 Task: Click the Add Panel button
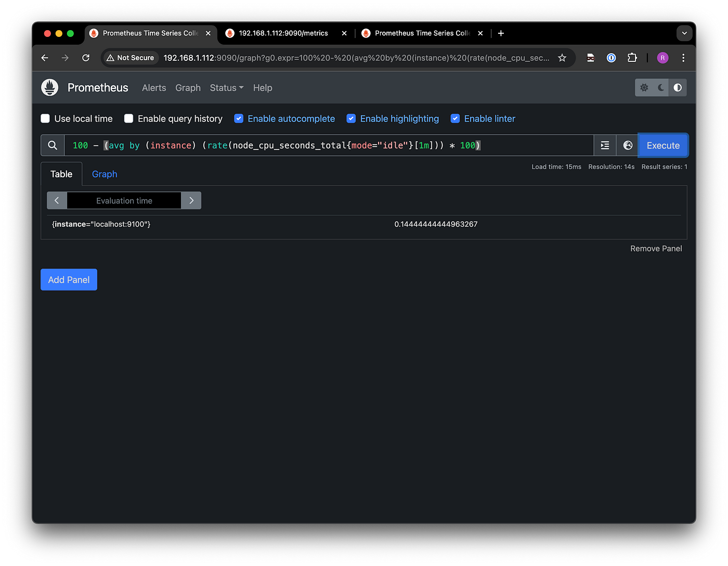(69, 280)
